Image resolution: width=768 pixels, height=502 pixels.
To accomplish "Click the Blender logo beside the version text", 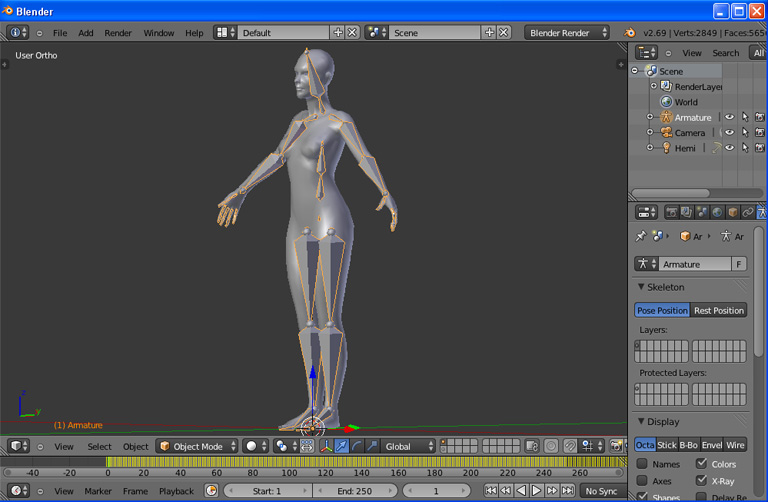I will tap(629, 33).
